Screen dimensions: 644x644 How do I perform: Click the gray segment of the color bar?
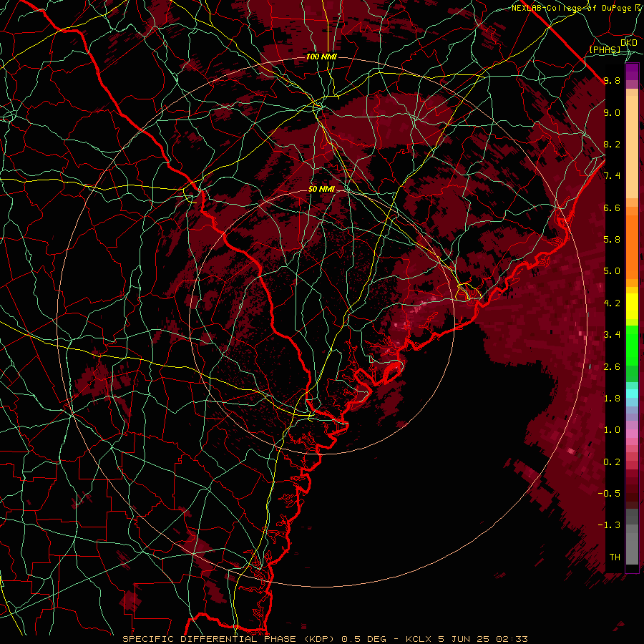[632, 537]
